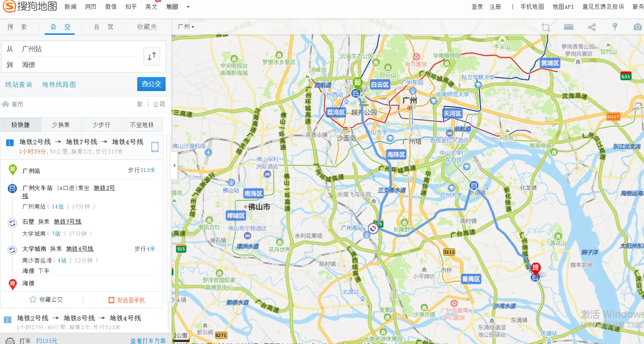The image size is (644, 344).
Task: Switch to the 自驾 tab
Action: pyautogui.click(x=104, y=27)
